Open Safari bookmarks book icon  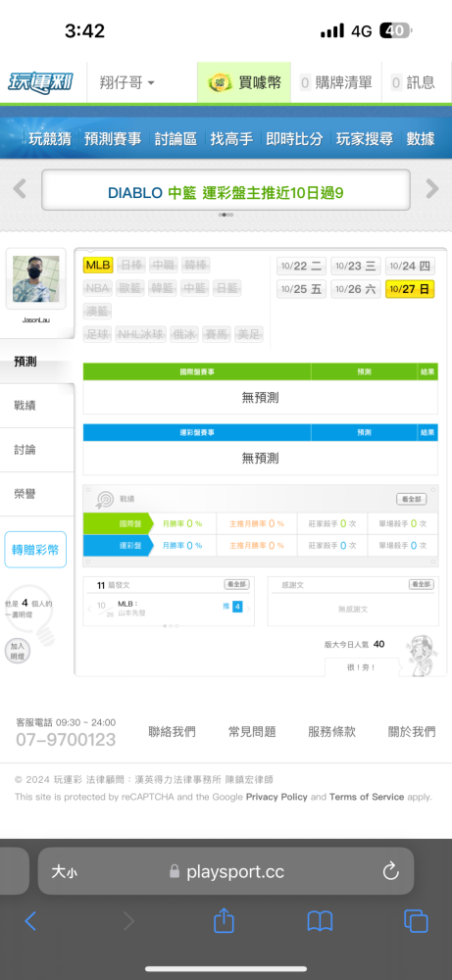coord(320,921)
